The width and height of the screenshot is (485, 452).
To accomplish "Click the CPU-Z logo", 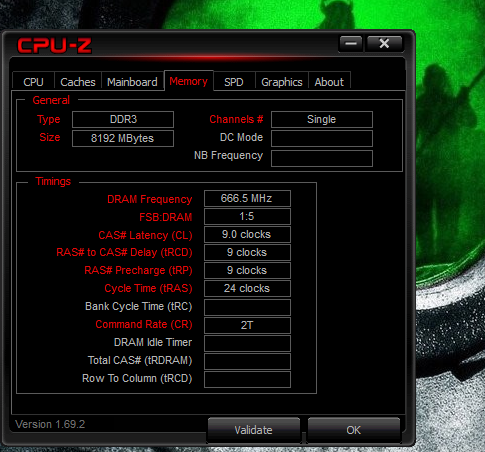I will (x=54, y=45).
